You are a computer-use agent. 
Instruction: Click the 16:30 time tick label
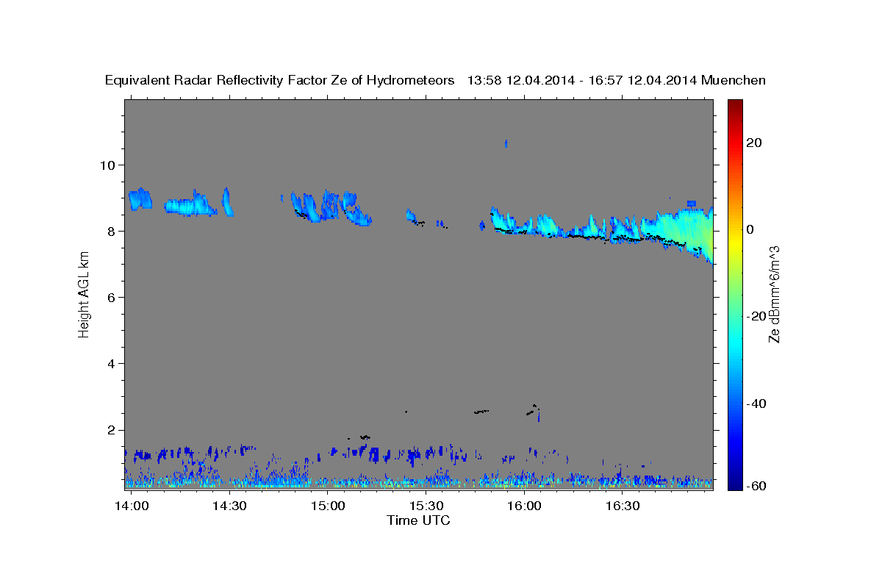(622, 506)
